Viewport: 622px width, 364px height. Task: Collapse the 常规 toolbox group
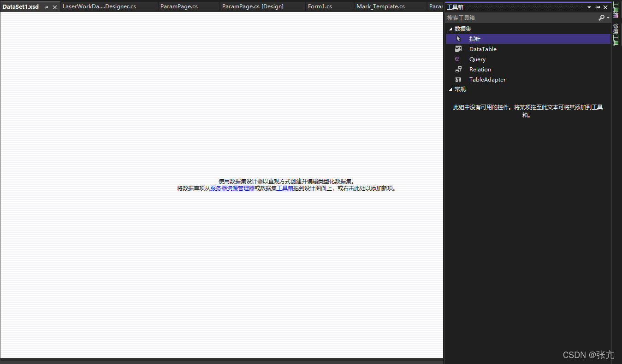[450, 89]
